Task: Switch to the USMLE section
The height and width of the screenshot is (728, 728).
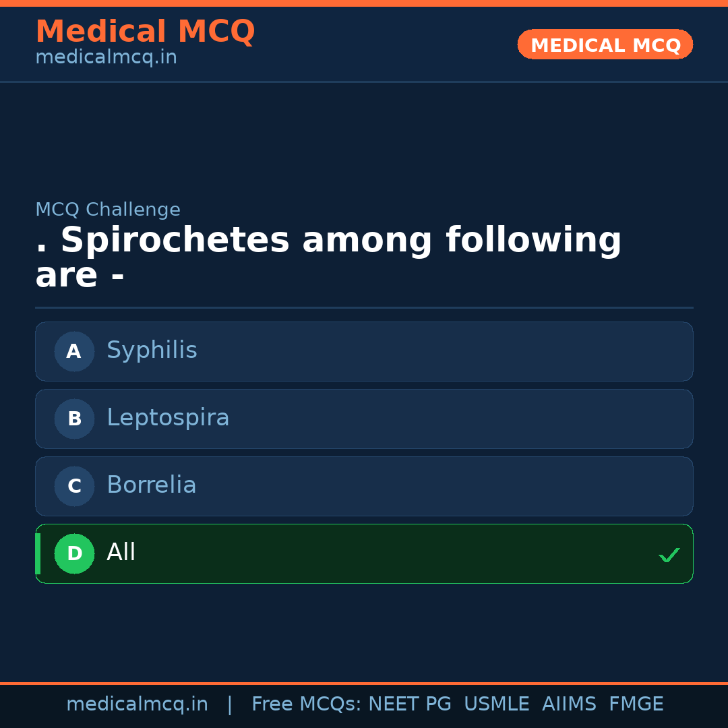Action: pyautogui.click(x=497, y=704)
